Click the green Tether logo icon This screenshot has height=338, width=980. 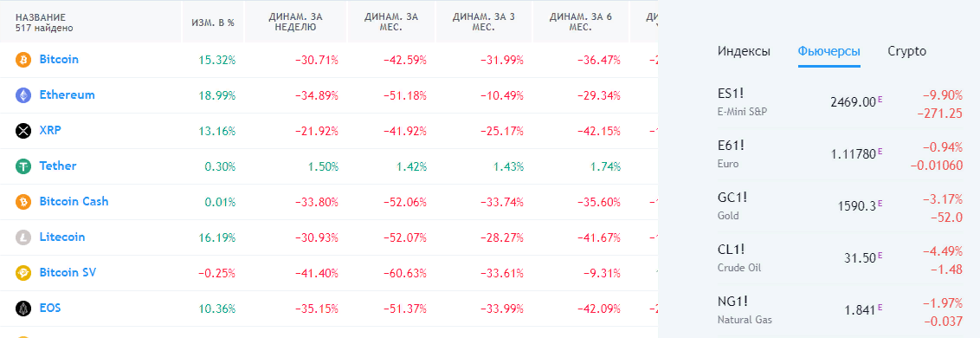click(x=23, y=166)
